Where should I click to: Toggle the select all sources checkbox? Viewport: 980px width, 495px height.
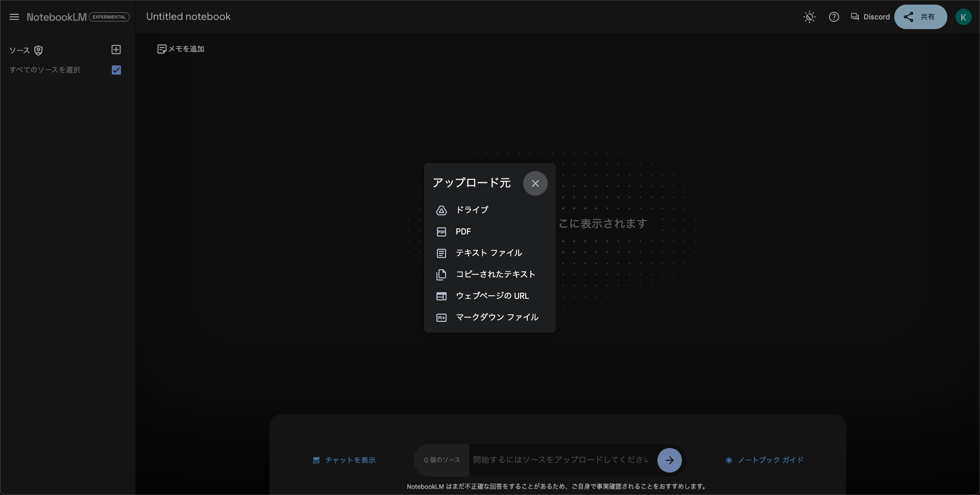(116, 70)
